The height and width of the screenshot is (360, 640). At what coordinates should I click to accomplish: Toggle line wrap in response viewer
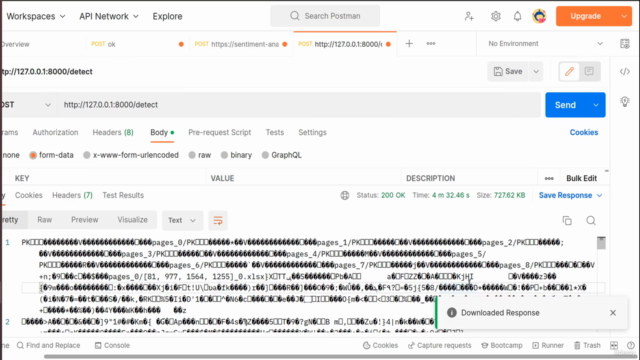(218, 220)
